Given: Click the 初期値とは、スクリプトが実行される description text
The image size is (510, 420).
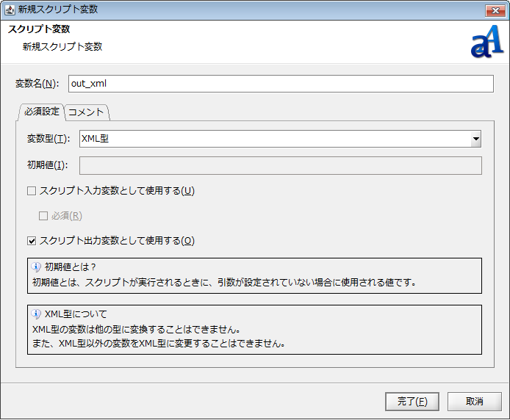Looking at the screenshot, I should point(224,282).
